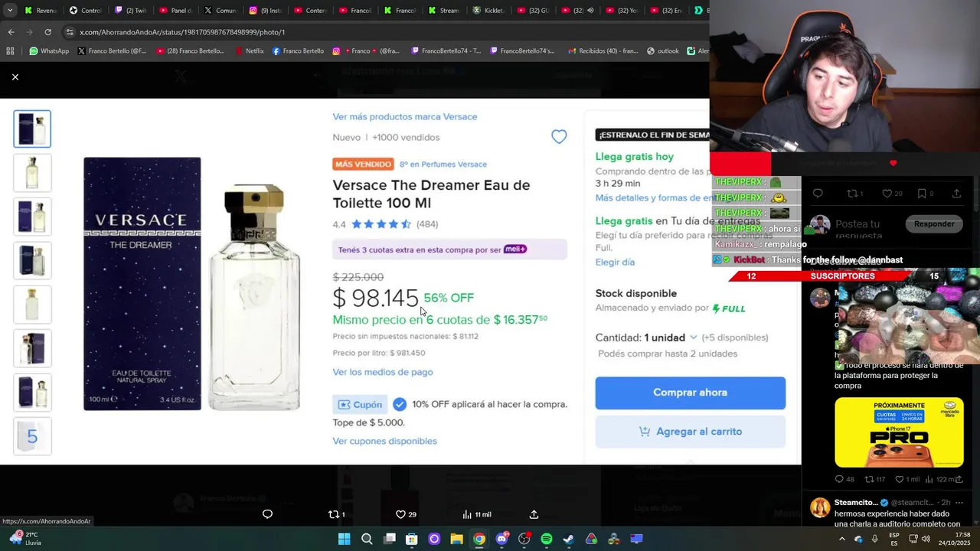Click the reply icon below the photo
980x551 pixels.
pyautogui.click(x=267, y=514)
